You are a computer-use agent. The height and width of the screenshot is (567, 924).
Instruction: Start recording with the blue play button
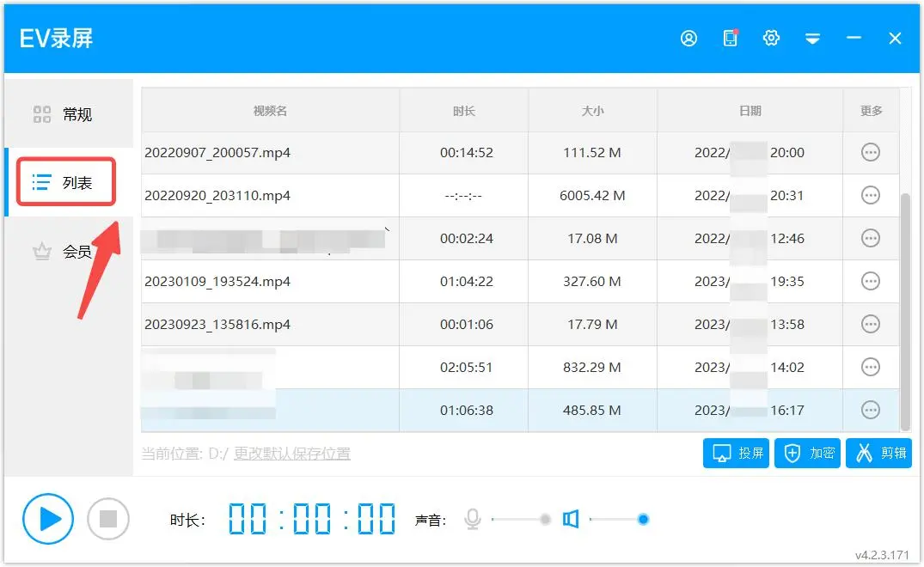pyautogui.click(x=48, y=519)
